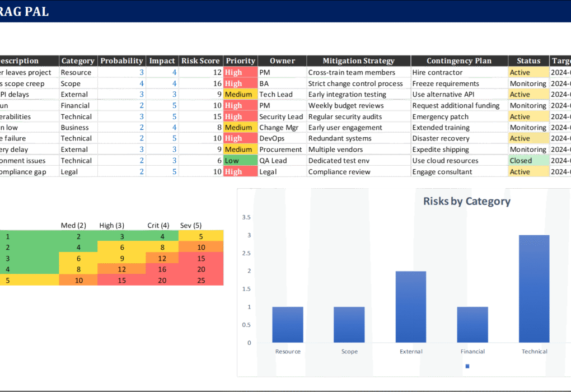The image size is (571, 392).
Task: Select the Category column header
Action: tap(78, 61)
